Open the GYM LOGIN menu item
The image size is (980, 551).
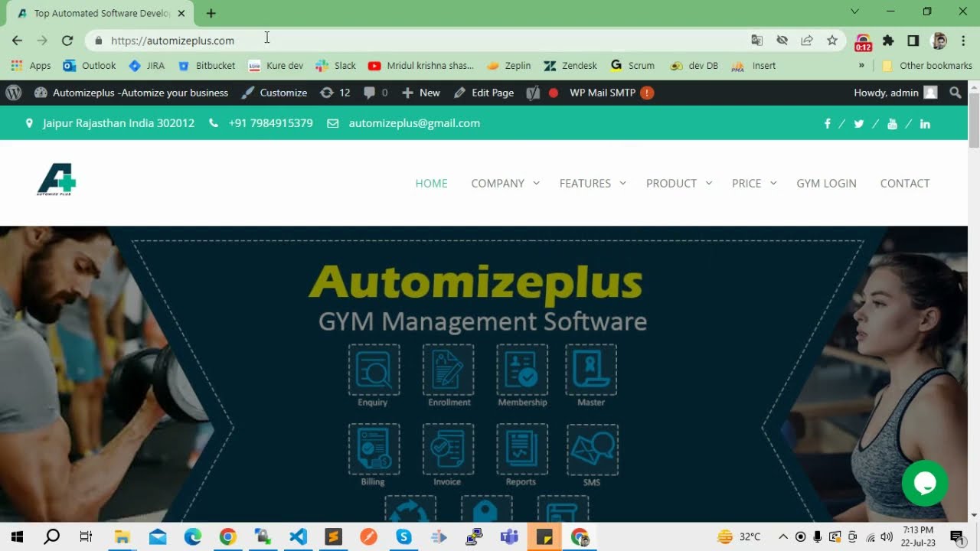pyautogui.click(x=826, y=183)
